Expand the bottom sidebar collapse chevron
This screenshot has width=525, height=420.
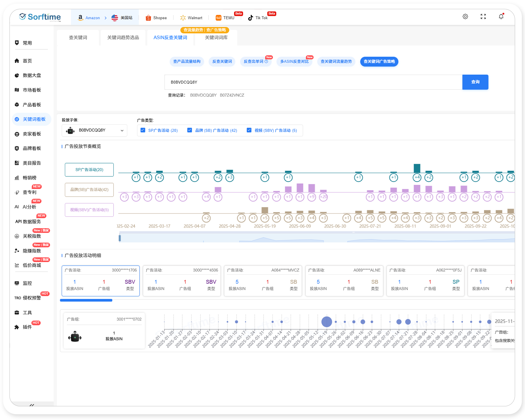pos(32,405)
